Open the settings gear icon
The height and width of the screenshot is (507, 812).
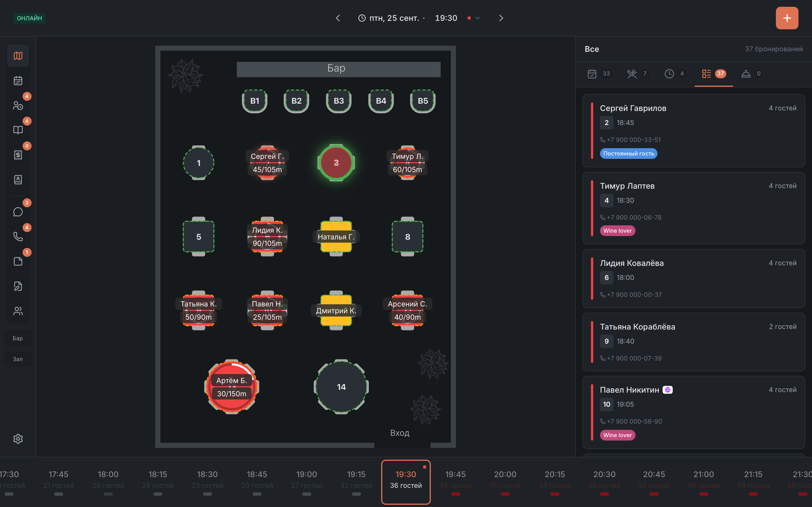point(18,439)
